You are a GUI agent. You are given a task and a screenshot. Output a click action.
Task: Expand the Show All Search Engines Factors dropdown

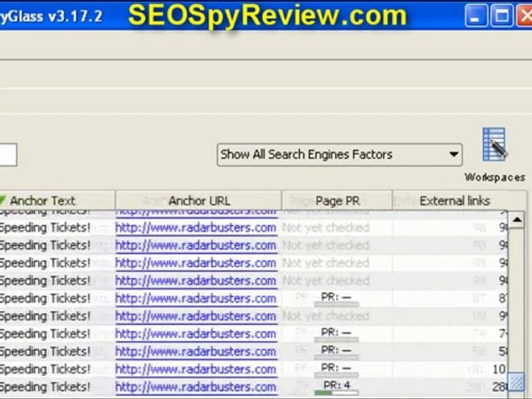point(340,155)
